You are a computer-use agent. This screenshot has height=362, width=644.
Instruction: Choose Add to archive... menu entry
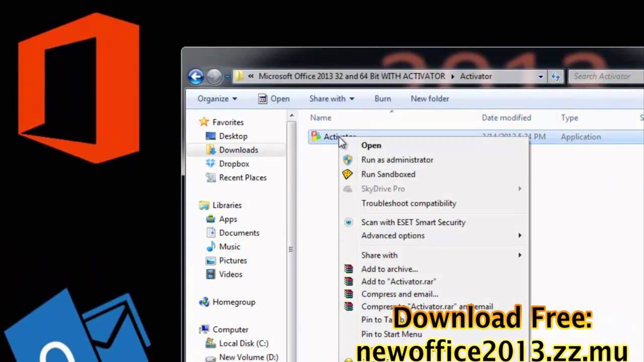[434, 269]
